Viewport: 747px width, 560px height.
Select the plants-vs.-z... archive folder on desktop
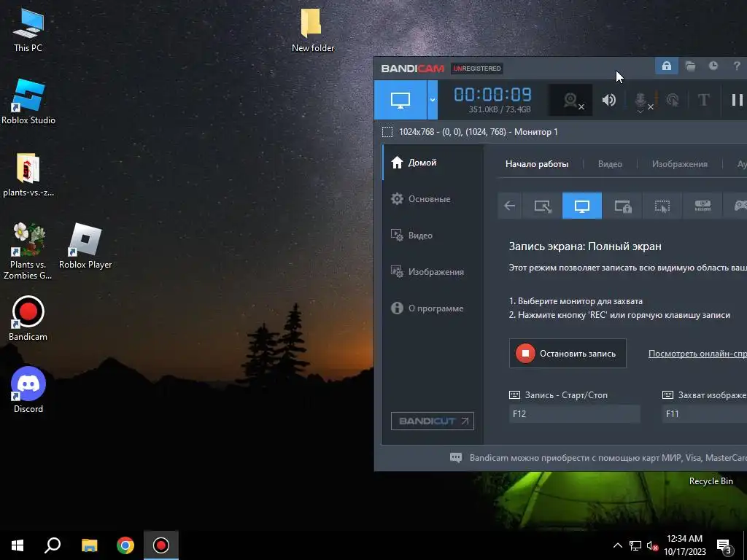(x=28, y=174)
